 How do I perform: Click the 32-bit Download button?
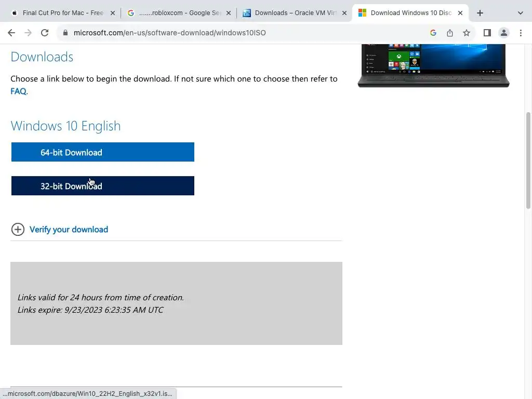pos(103,185)
